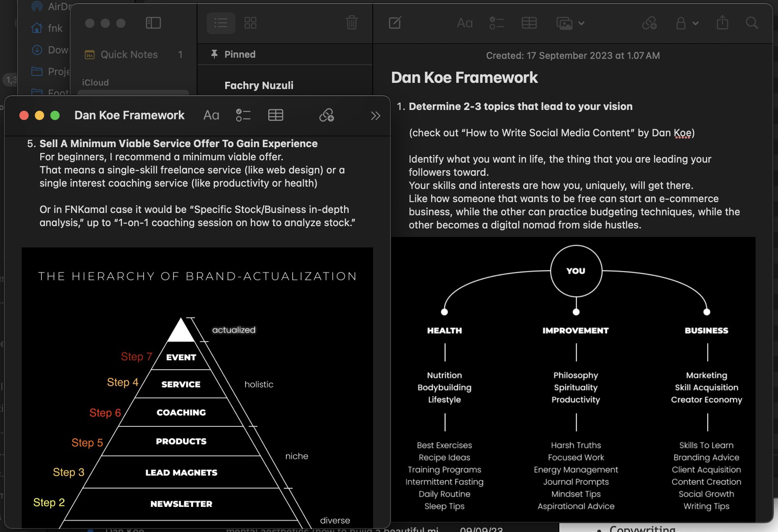Click the Created 17 September 2023 date line
The width and height of the screenshot is (778, 532).
(x=573, y=56)
